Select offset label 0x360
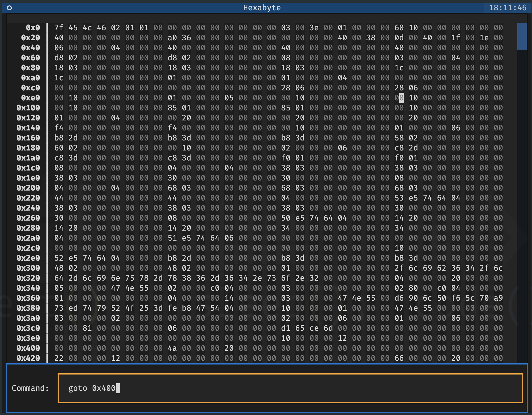532x415 pixels. click(28, 298)
